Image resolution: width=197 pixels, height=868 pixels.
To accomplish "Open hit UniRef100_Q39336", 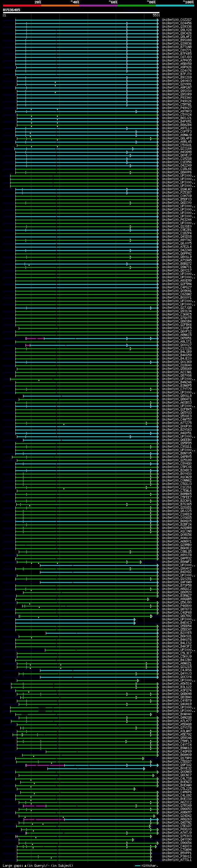I will (x=177, y=26).
